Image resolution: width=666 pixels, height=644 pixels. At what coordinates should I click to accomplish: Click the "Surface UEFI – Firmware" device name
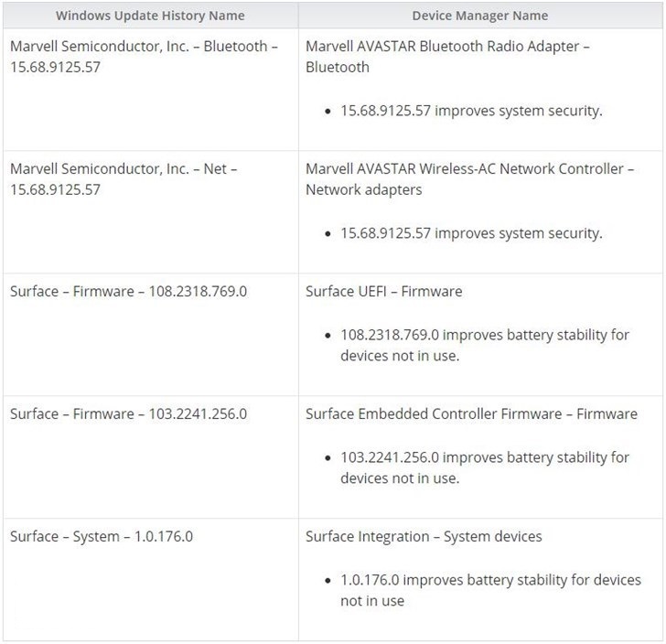[383, 292]
